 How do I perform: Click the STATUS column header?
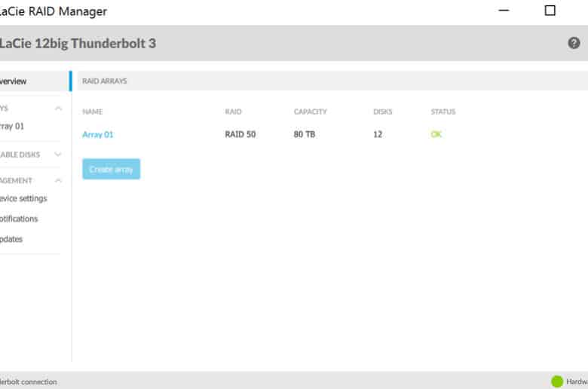click(x=443, y=112)
